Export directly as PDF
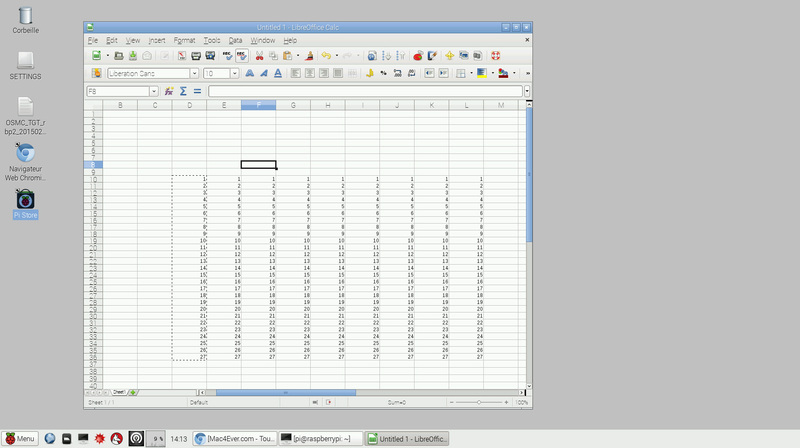The width and height of the screenshot is (800, 448). (x=182, y=56)
